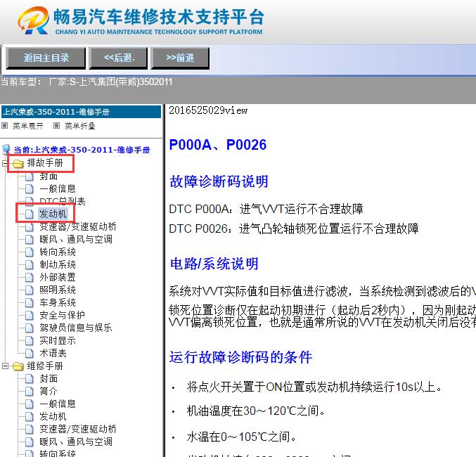The image size is (476, 457).
Task: Open 变速器/变速驱动桥 under 排故手册
Action: point(78,226)
